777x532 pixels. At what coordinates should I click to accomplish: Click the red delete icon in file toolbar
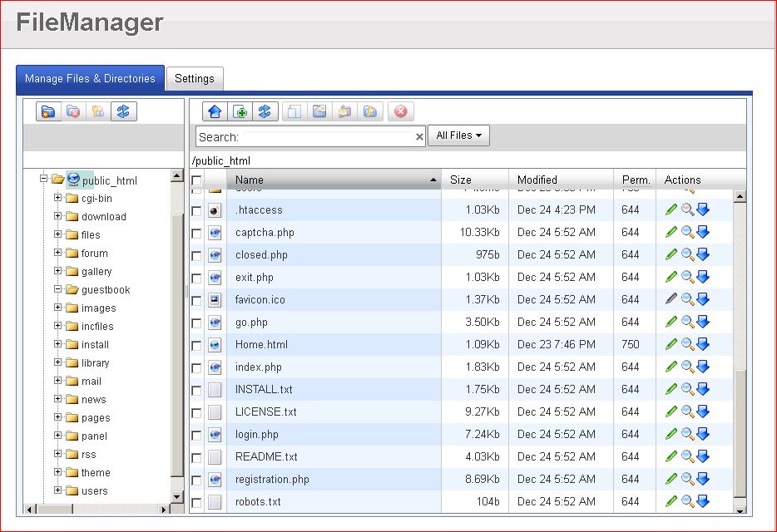[x=400, y=111]
